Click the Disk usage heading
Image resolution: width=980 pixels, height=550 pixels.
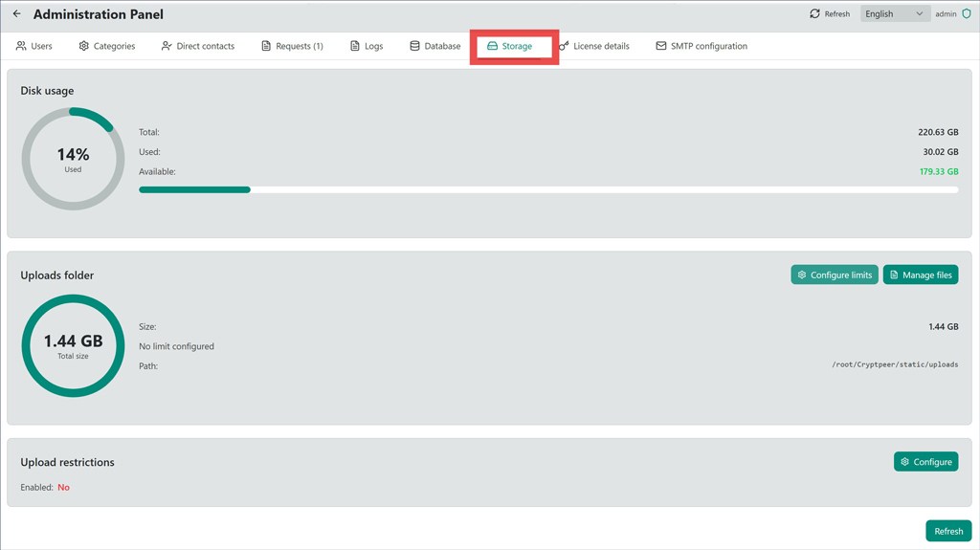pos(47,91)
